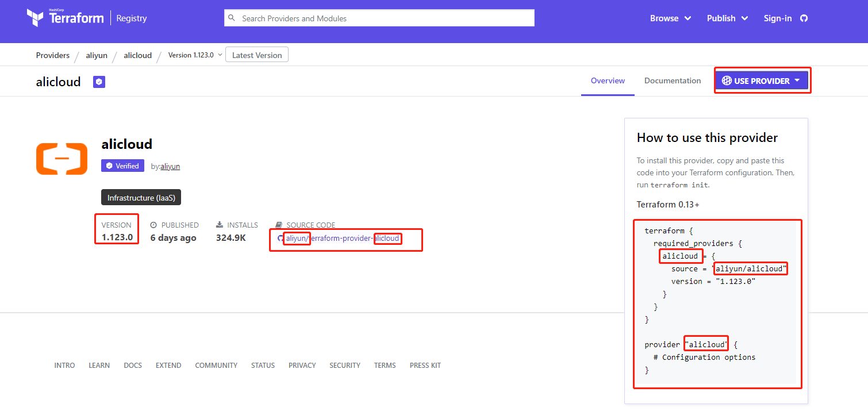Open the DOCS footer link
Screen dimensions: 868x415
133,365
